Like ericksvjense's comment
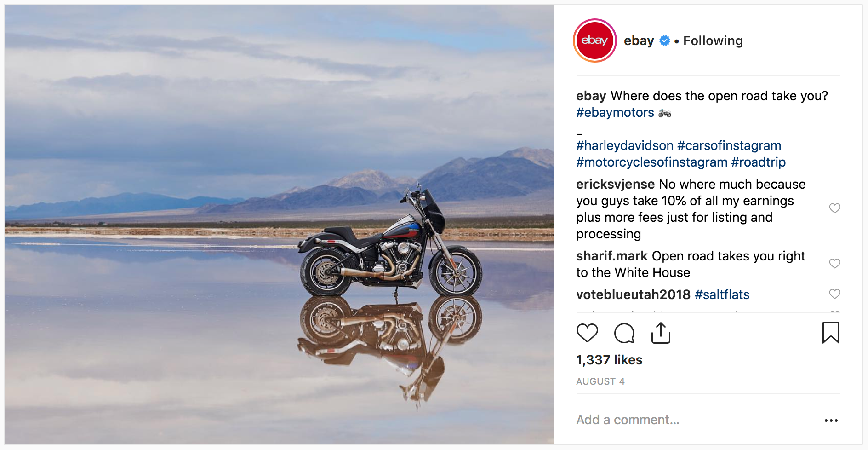Viewport: 868px width, 450px height. pos(834,208)
